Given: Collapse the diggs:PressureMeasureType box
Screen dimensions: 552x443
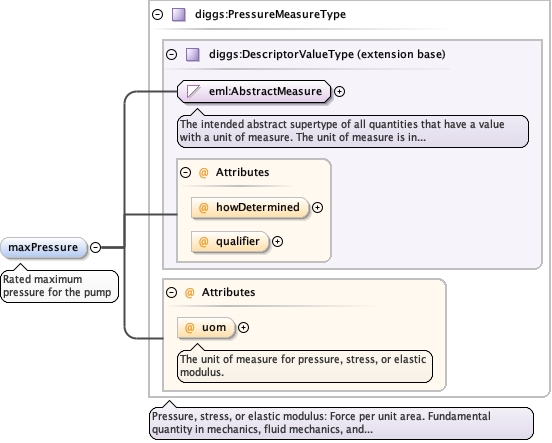Looking at the screenshot, I should [x=157, y=14].
